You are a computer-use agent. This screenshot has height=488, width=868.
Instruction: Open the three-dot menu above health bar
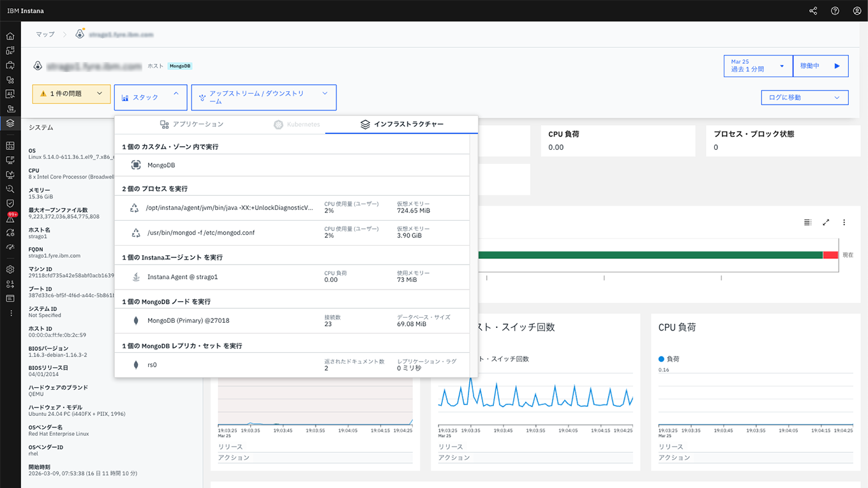pyautogui.click(x=844, y=223)
